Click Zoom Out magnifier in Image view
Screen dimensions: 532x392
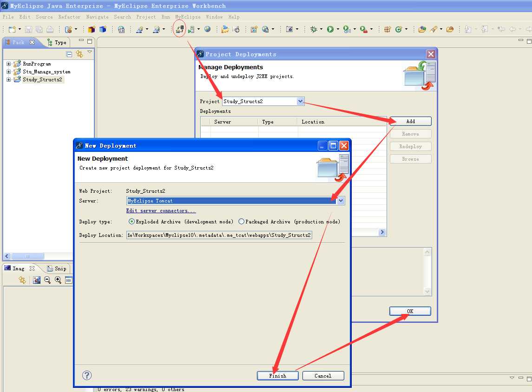tap(47, 280)
